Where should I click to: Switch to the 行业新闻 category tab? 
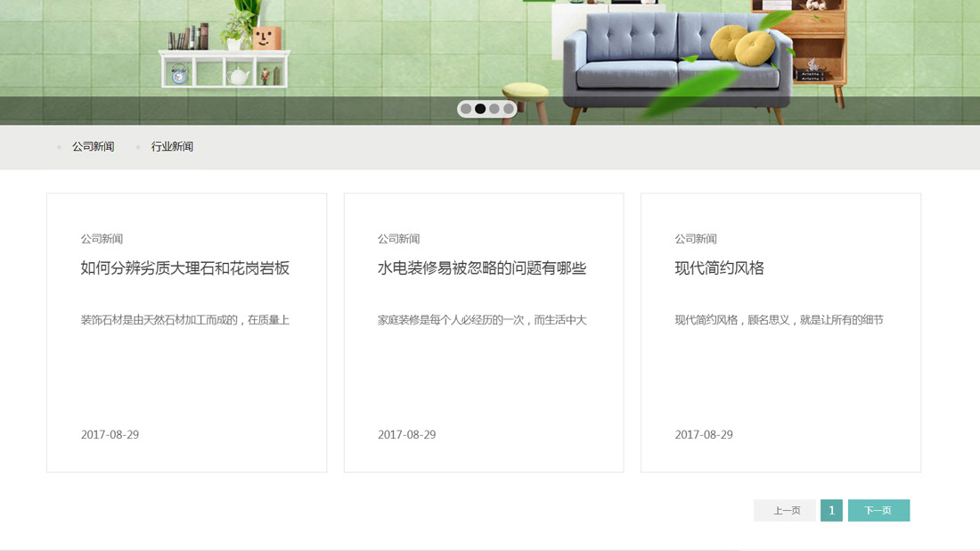click(x=172, y=146)
